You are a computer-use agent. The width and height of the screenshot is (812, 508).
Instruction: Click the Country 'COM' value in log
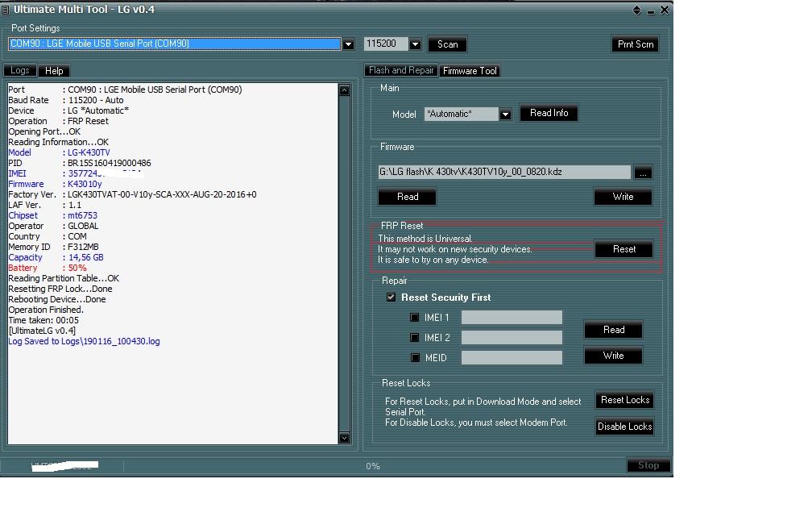[77, 236]
